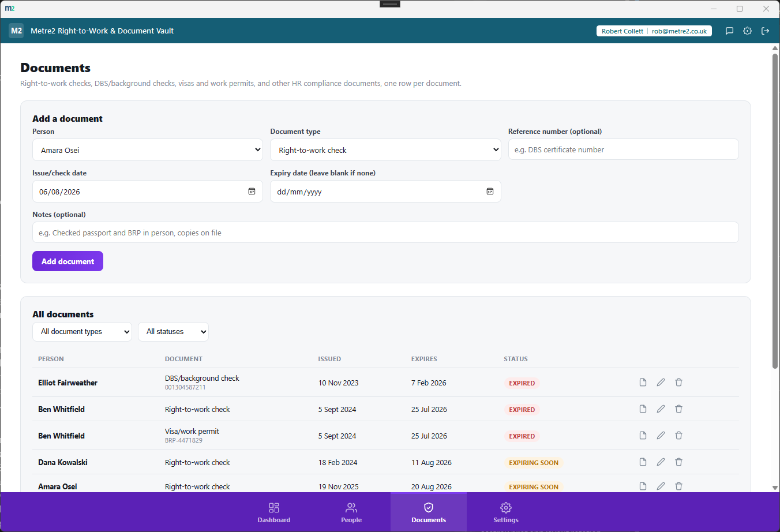
Task: View file for Amara Osei's document
Action: (643, 486)
